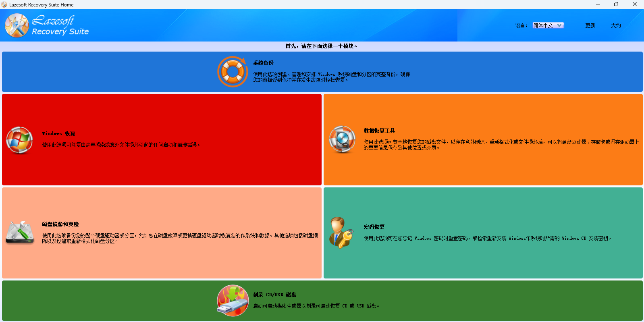The width and height of the screenshot is (644, 322).
Task: Click the 语言: label
Action: click(x=521, y=25)
